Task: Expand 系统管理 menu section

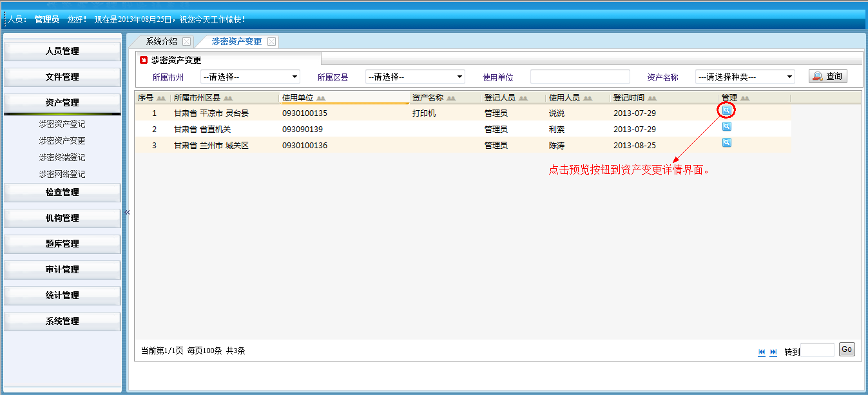Action: [x=63, y=321]
